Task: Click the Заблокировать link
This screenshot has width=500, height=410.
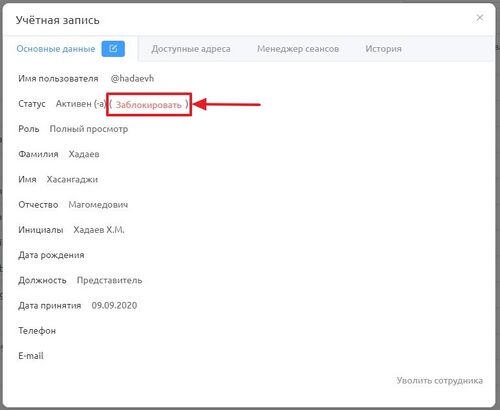Action: pyautogui.click(x=149, y=105)
